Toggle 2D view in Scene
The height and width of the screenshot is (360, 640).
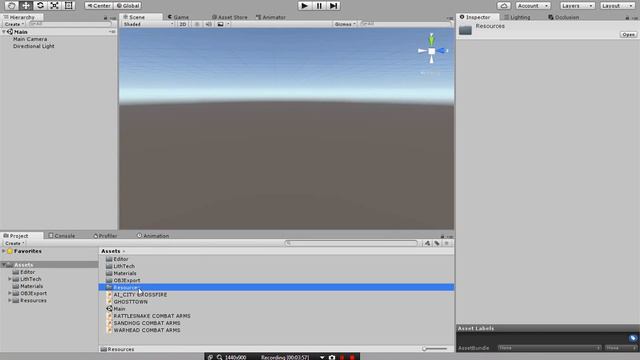pos(183,24)
